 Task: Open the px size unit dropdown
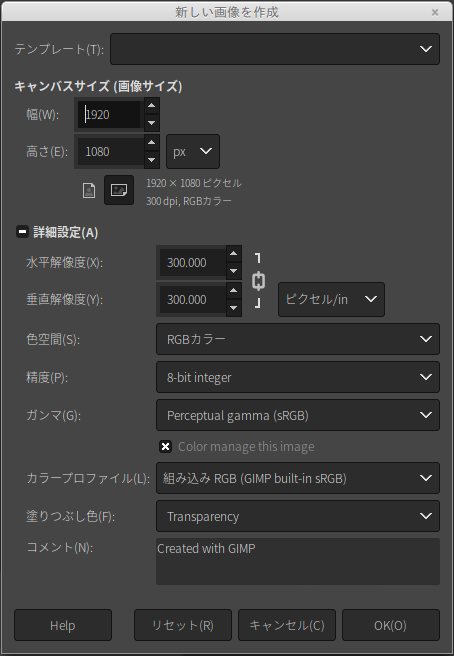193,151
